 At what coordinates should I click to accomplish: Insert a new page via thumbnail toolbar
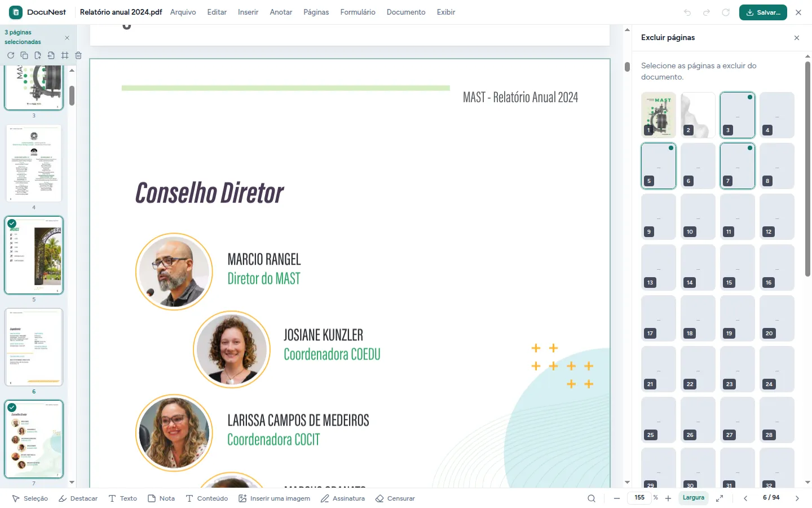pos(38,55)
